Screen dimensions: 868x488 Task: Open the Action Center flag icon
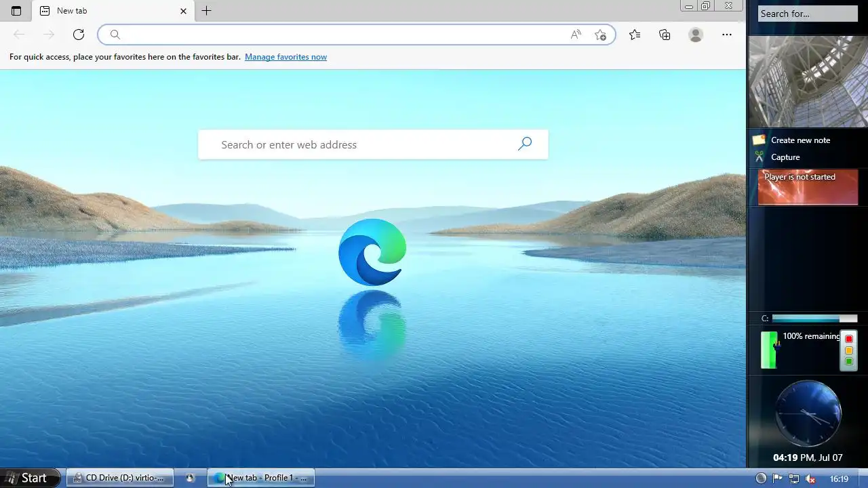coord(778,479)
